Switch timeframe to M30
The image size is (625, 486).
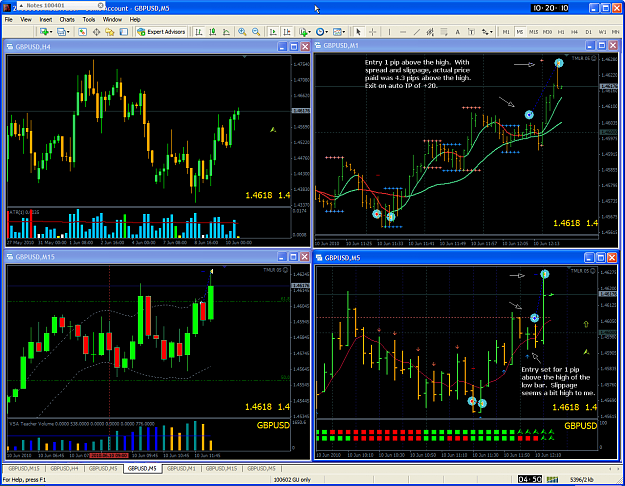click(547, 32)
